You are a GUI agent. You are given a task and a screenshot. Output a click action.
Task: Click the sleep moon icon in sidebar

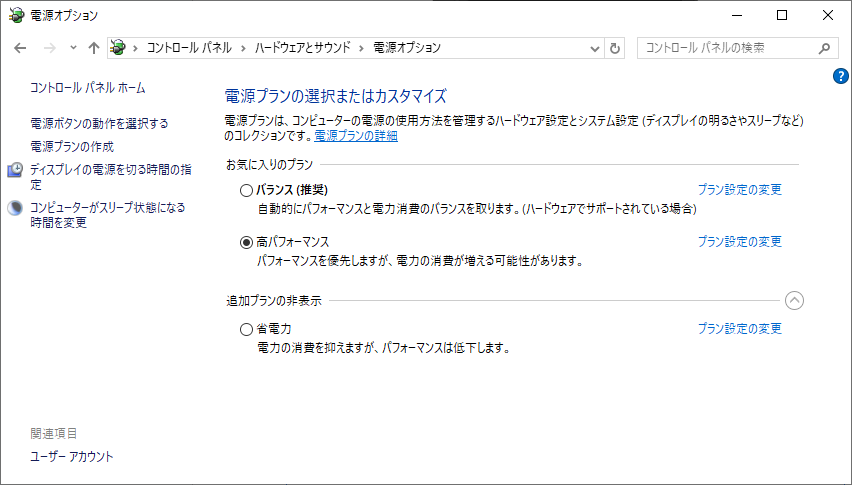(x=15, y=208)
